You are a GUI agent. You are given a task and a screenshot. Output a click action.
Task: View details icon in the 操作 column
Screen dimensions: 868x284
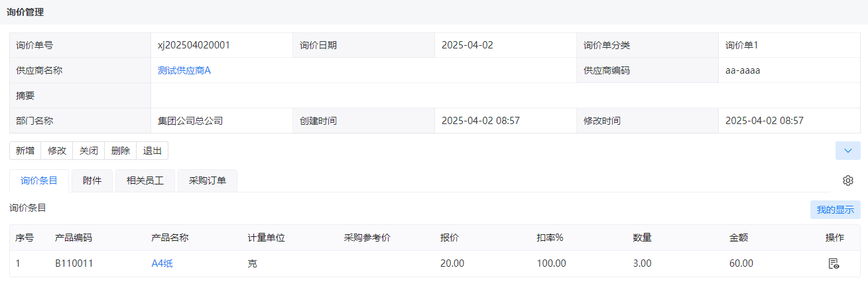coord(834,263)
